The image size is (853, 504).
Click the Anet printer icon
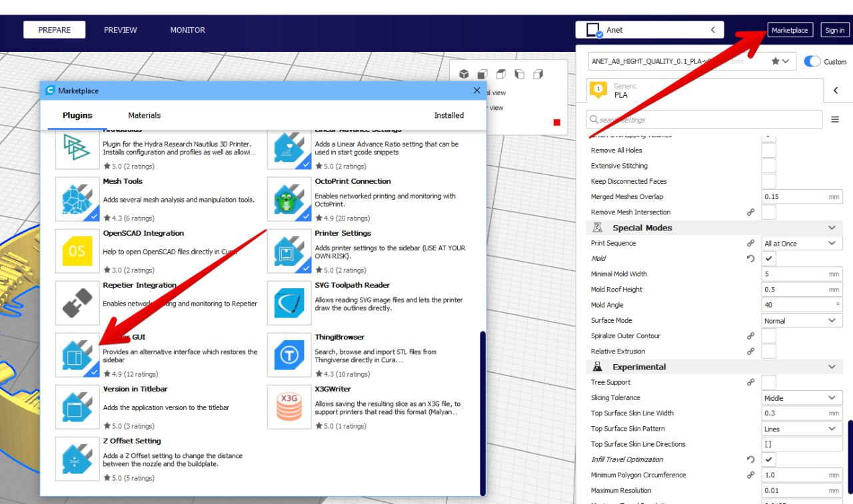tap(594, 31)
